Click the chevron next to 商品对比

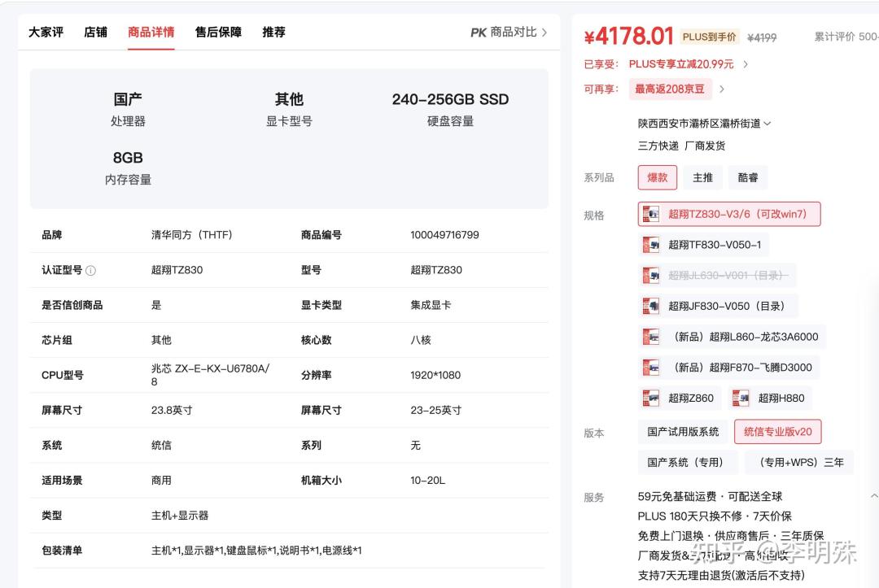tap(544, 33)
